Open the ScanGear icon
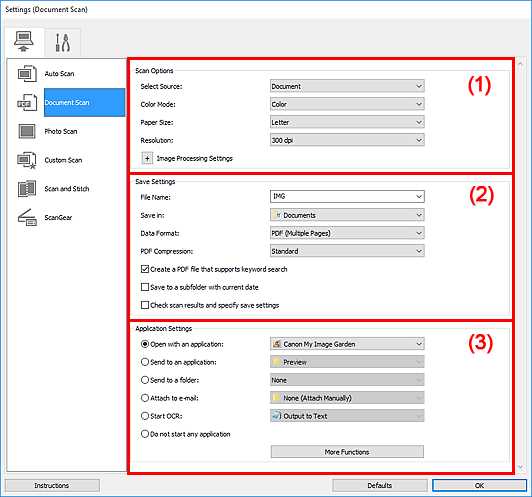 point(27,217)
